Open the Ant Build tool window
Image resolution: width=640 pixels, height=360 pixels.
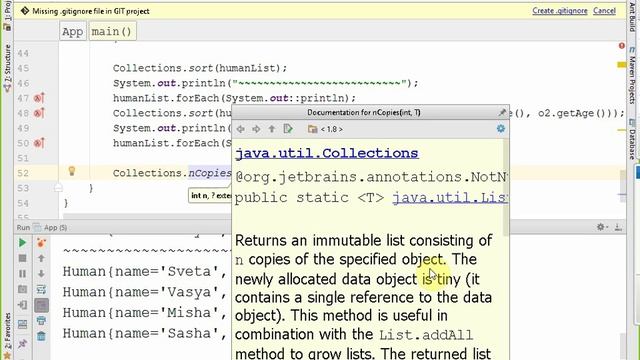(632, 16)
